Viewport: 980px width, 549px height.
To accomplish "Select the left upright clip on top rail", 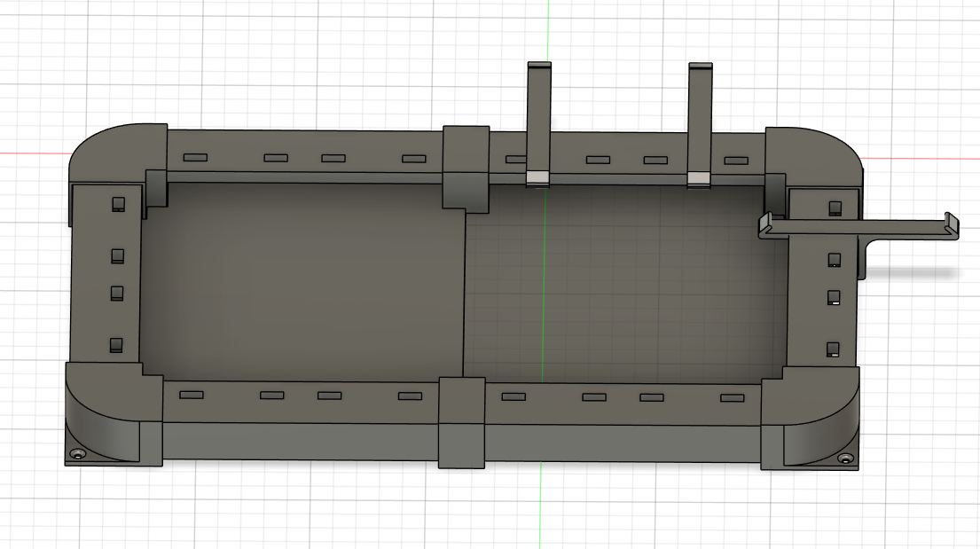I will click(538, 124).
